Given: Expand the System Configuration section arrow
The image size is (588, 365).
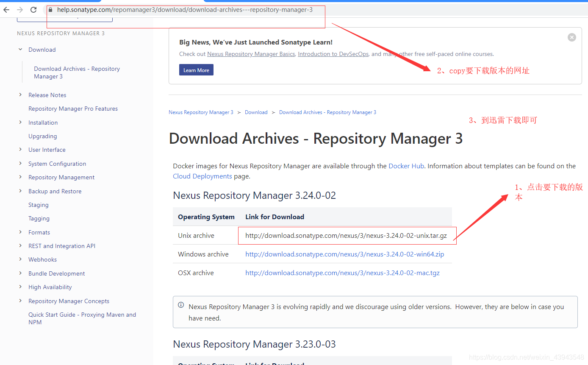Looking at the screenshot, I should pos(20,164).
